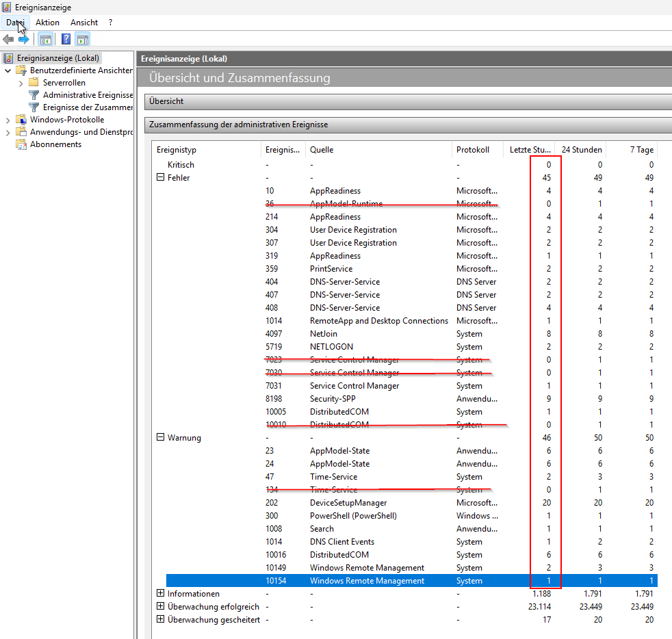Select Ereignisanzeige (Lokal) in the tree

pos(58,58)
